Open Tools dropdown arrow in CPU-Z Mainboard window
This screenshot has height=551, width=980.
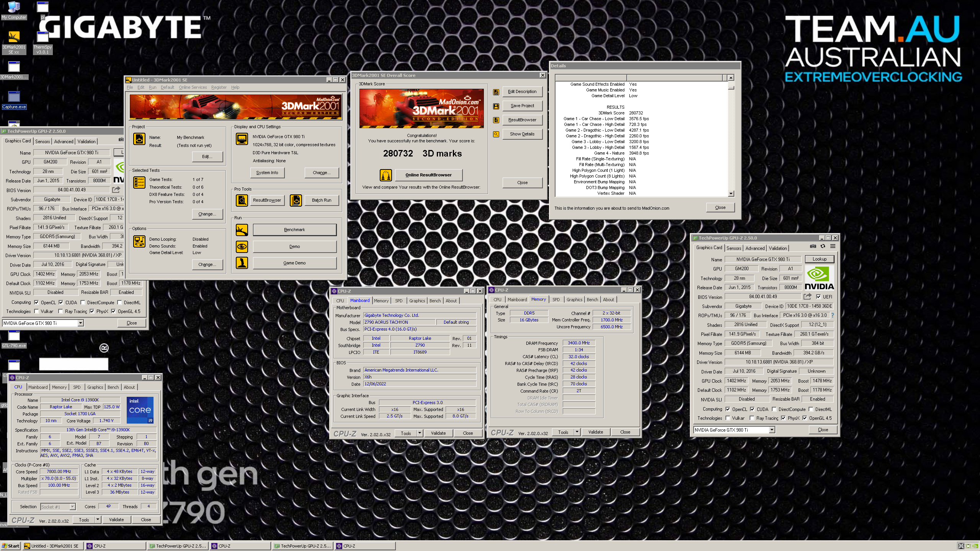(420, 433)
